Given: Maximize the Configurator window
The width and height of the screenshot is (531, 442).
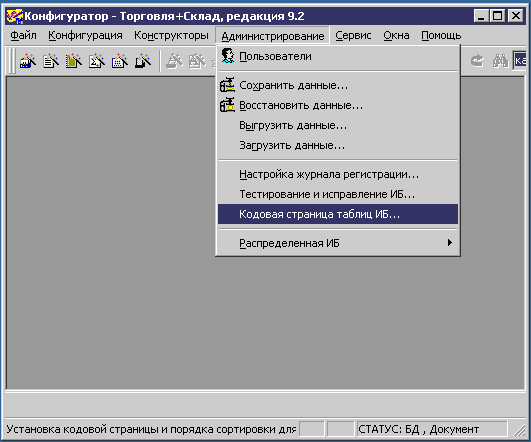Looking at the screenshot, I should point(497,16).
